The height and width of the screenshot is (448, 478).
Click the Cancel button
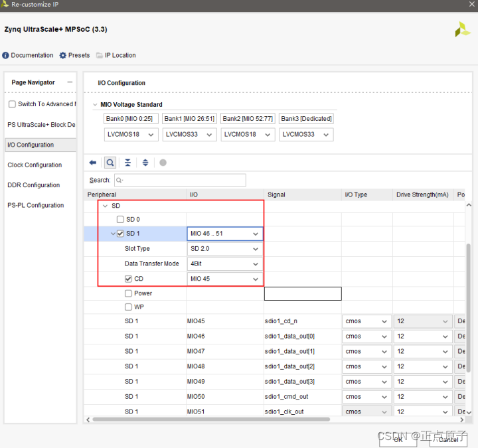click(448, 440)
